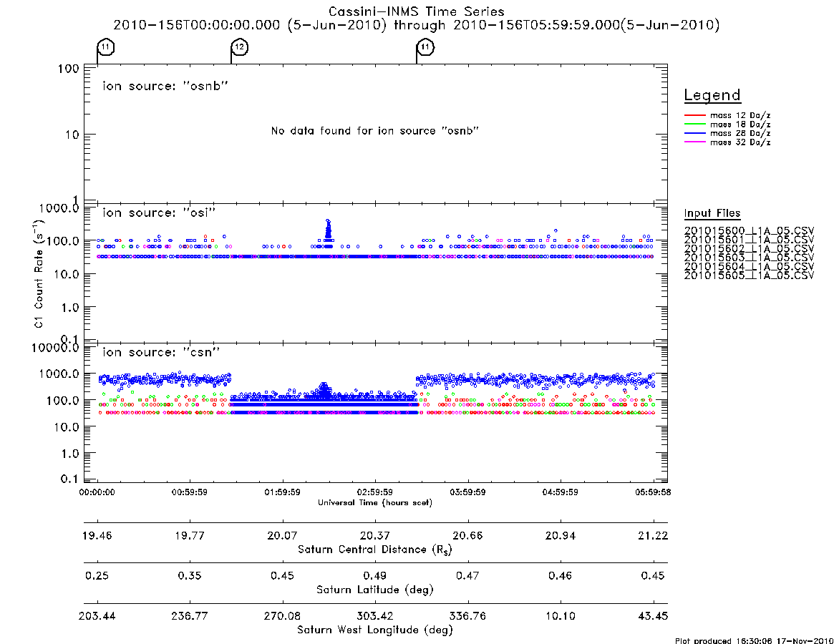Screen dimensions: 834x644
Task: Click the 01:59:59 time axis tick label
Action: coord(283,492)
